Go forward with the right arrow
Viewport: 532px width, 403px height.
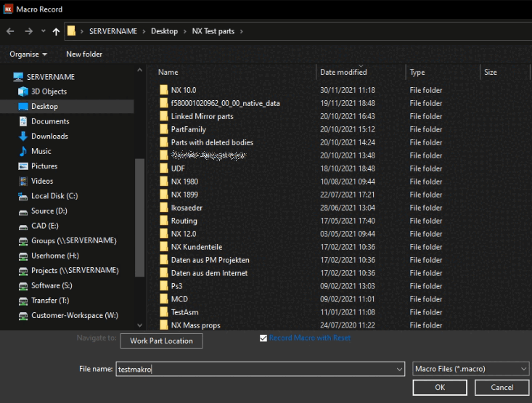29,31
